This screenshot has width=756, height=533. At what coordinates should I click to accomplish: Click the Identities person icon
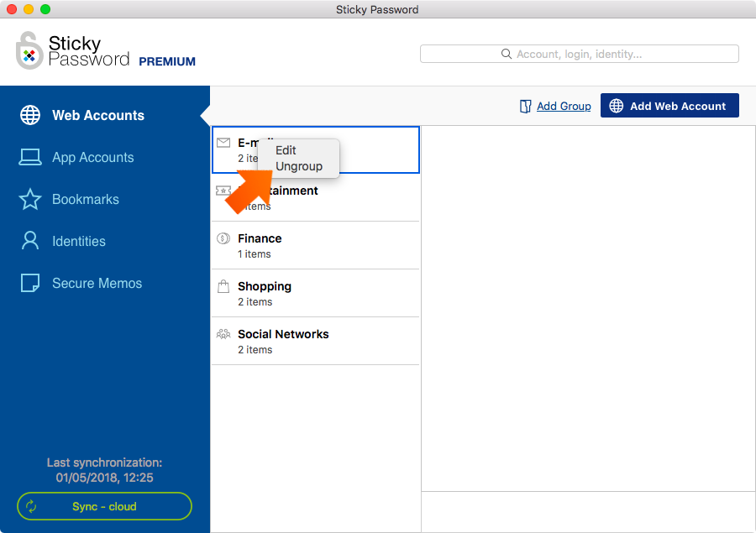(30, 240)
